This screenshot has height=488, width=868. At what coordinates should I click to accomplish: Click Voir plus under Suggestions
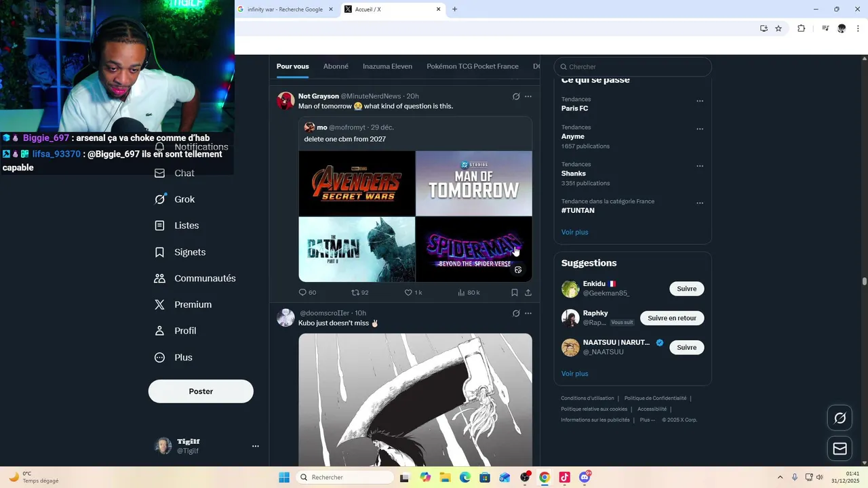[x=574, y=373]
